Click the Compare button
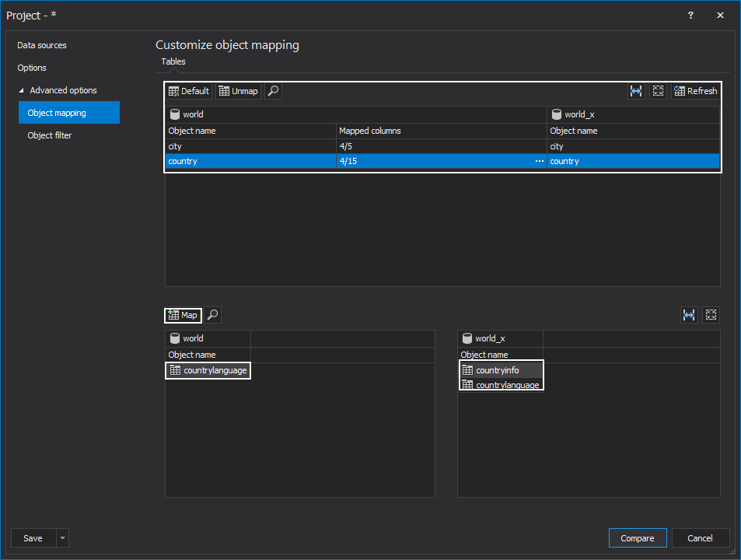Viewport: 741px width, 560px height. pyautogui.click(x=638, y=537)
